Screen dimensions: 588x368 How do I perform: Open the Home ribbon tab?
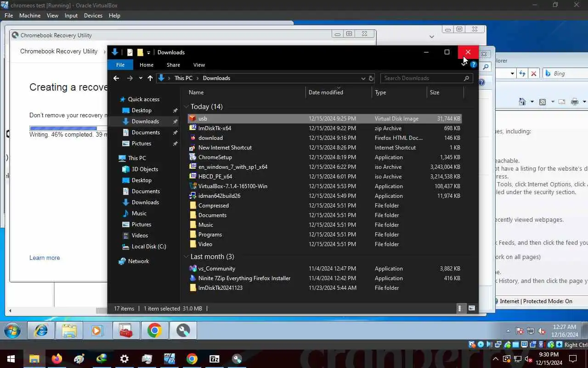point(147,65)
